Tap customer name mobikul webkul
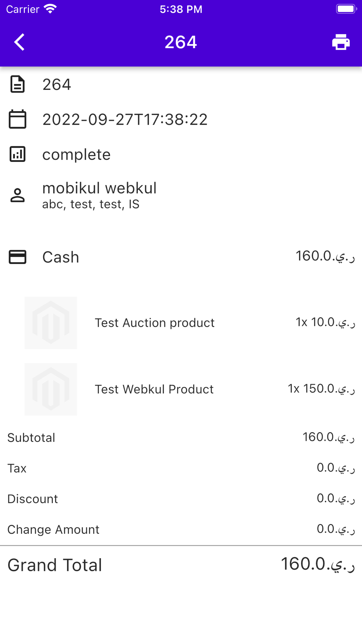Image resolution: width=362 pixels, height=644 pixels. (99, 188)
